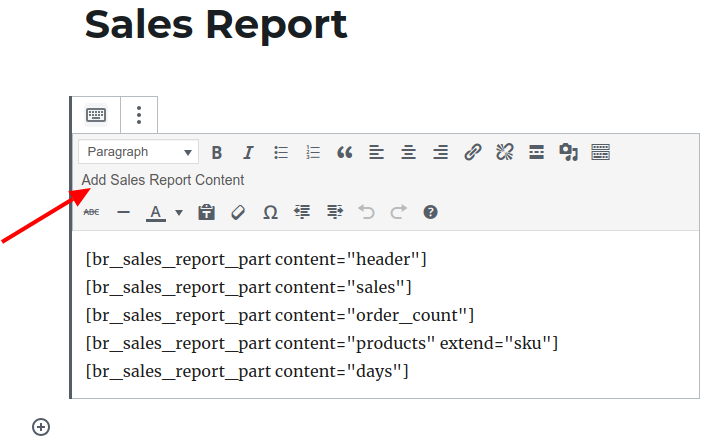Open the Paragraph format dropdown
The width and height of the screenshot is (725, 447).
tap(138, 152)
